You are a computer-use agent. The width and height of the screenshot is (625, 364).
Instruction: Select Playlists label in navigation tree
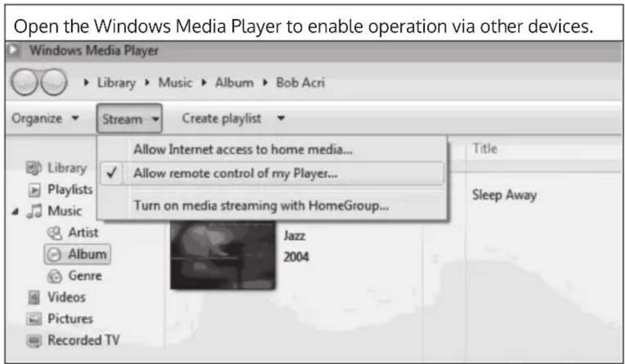point(70,190)
